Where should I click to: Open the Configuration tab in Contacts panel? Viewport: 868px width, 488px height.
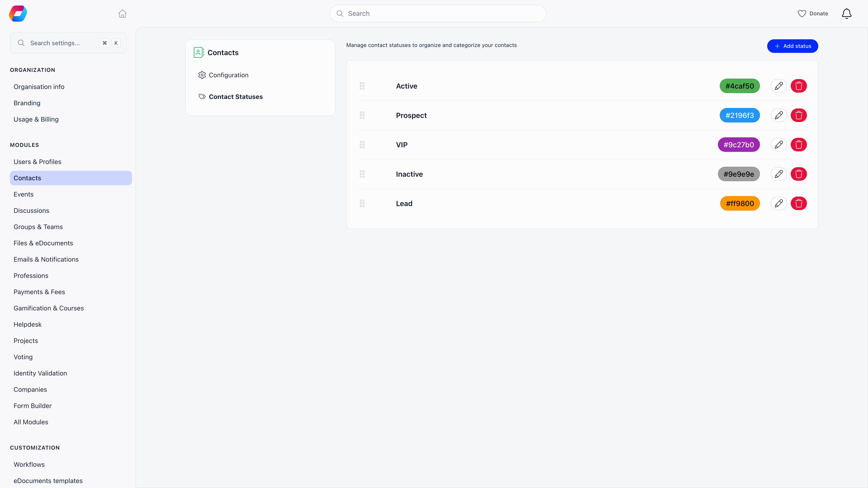223,75
